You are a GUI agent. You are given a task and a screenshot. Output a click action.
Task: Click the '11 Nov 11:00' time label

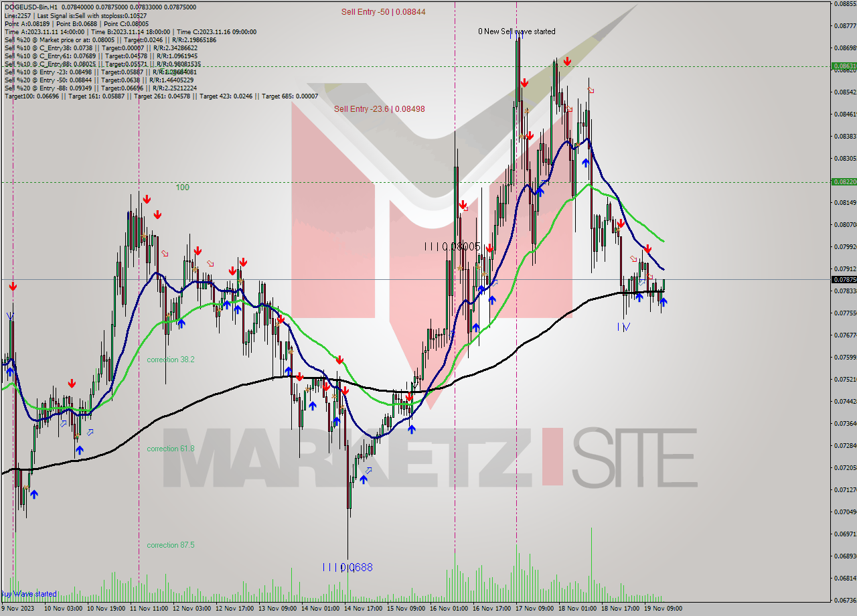[x=149, y=609]
